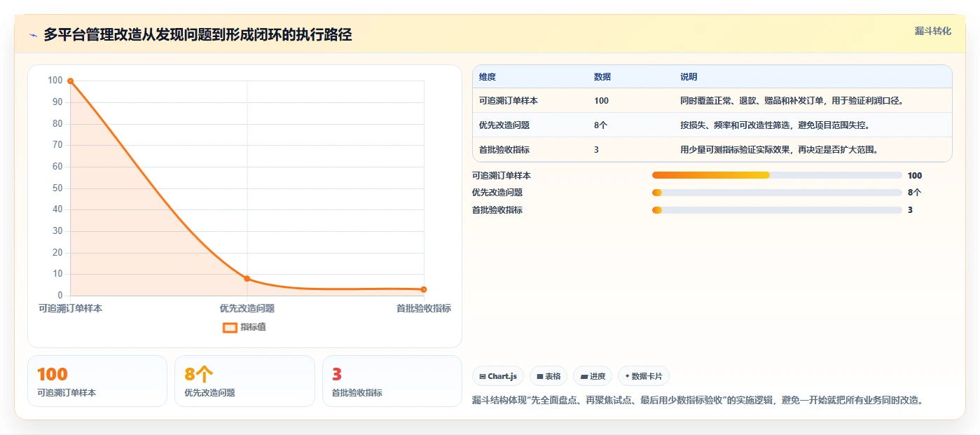Click the footer note starting 漏斗结构体现
The image size is (980, 435).
point(698,401)
